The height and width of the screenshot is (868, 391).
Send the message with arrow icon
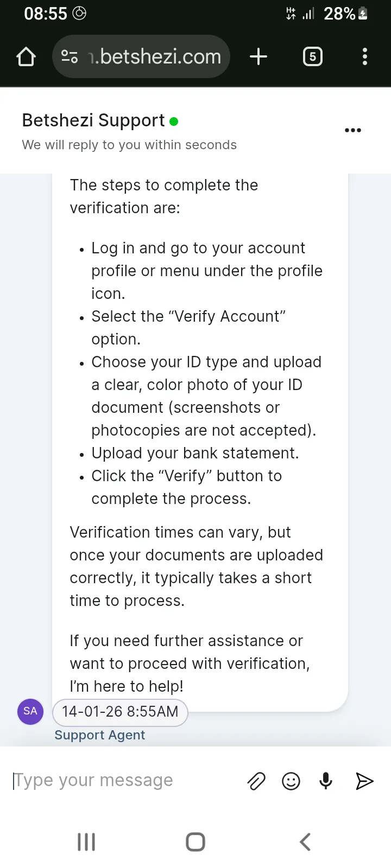364,781
